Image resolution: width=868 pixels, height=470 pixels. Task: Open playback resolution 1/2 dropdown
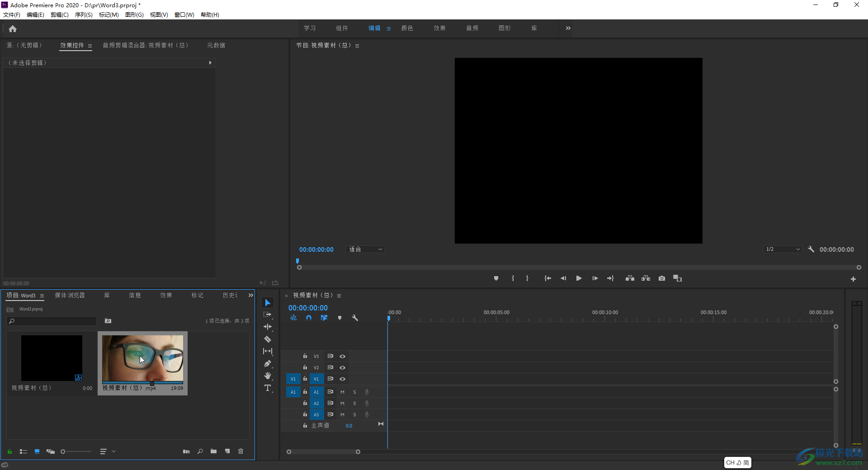coord(783,249)
